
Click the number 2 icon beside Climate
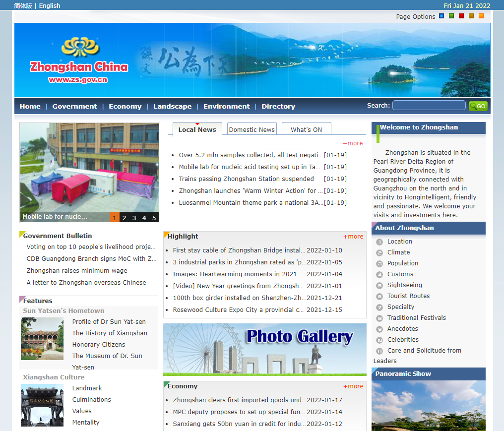379,253
